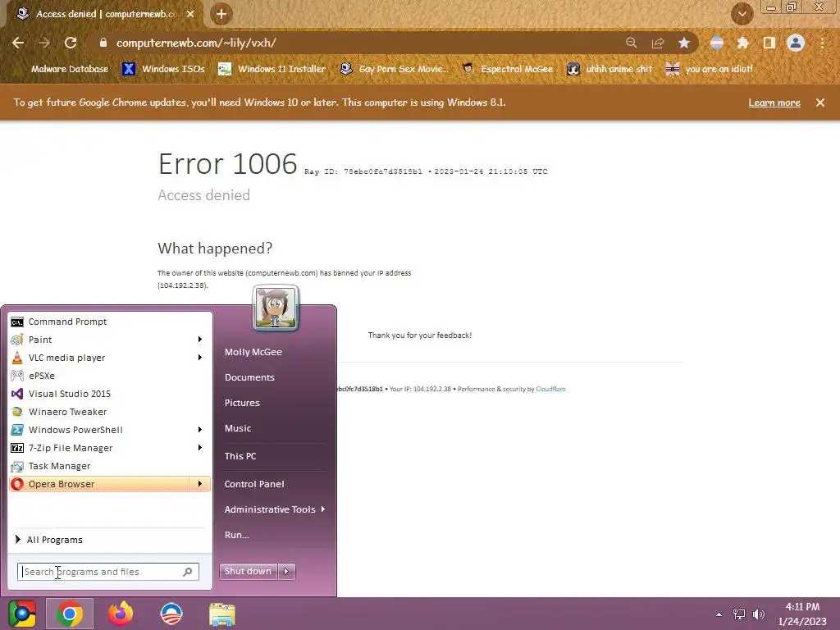Close the Access denied tab
The height and width of the screenshot is (630, 840).
tap(190, 14)
